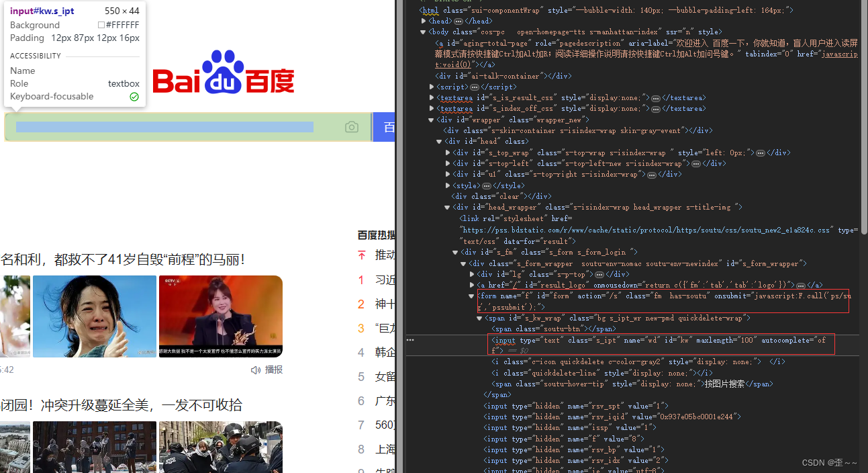
Task: Click ellipsis badge in div lg row
Action: (599, 274)
